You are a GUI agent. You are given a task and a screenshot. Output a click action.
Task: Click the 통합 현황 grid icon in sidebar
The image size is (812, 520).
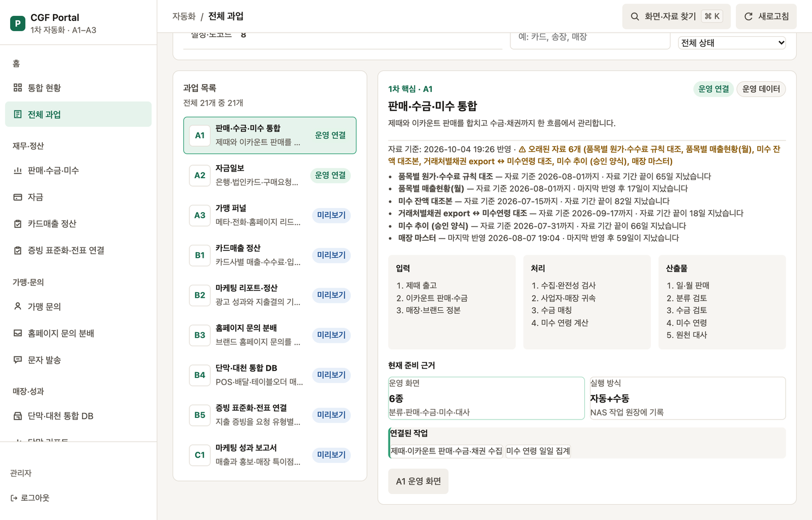coord(17,87)
